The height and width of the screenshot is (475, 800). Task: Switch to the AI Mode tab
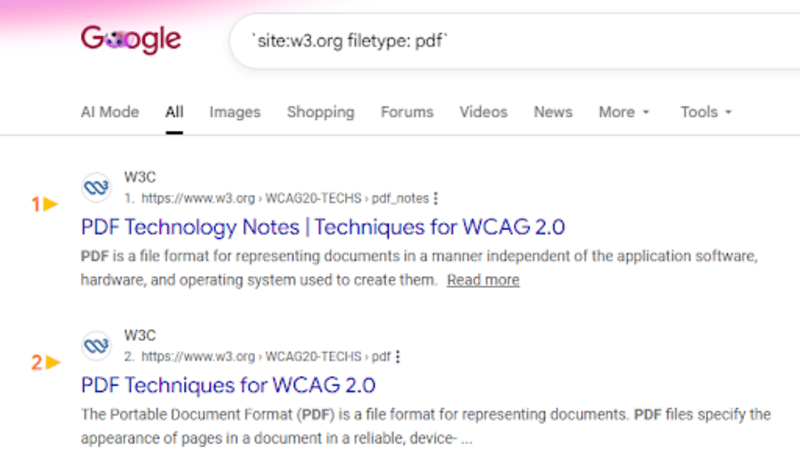coord(110,112)
